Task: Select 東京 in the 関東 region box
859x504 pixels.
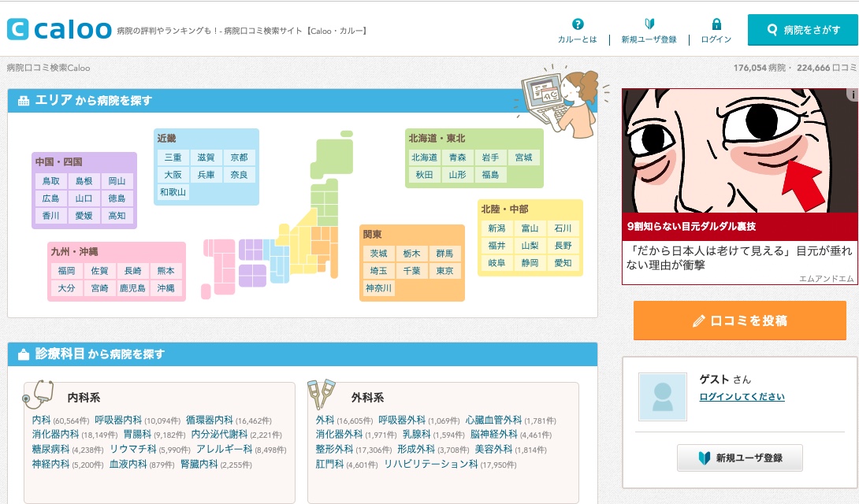Action: (x=444, y=269)
